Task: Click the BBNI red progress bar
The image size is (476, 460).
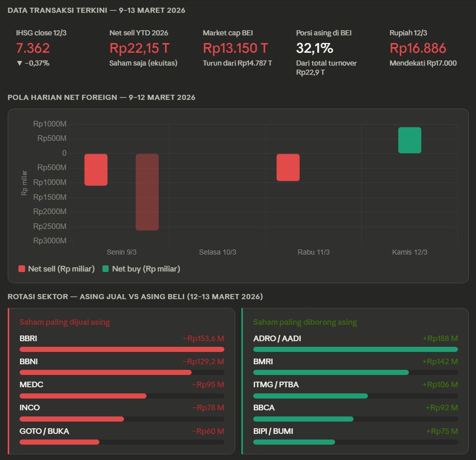Action: click(x=106, y=372)
